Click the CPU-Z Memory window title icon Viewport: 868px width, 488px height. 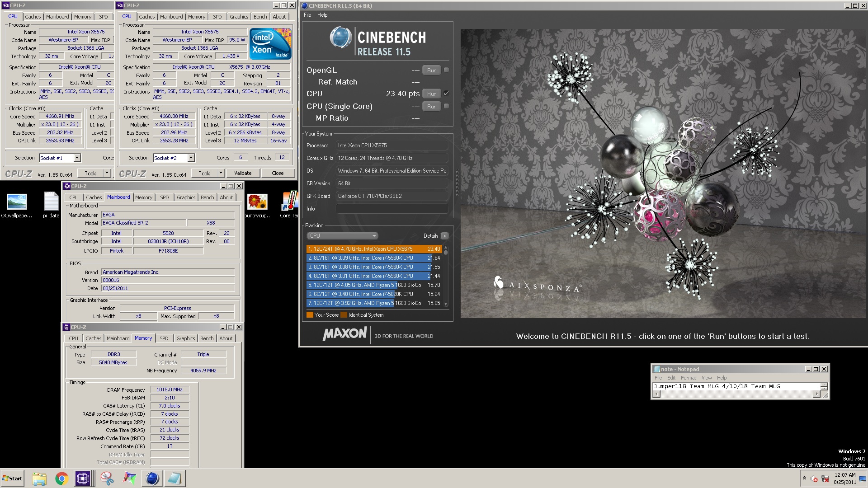(67, 327)
